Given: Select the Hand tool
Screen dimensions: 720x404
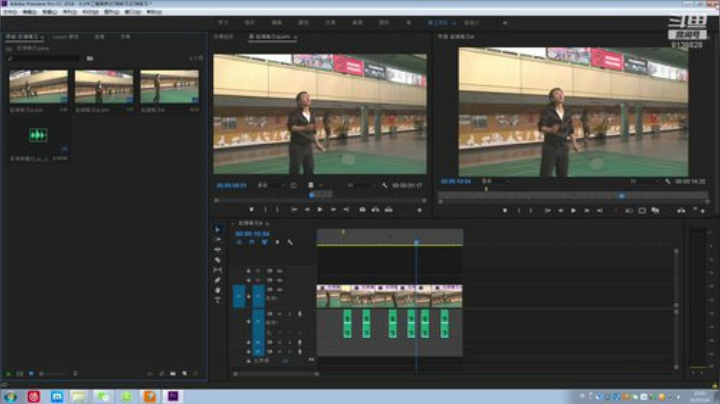Looking at the screenshot, I should point(218,290).
